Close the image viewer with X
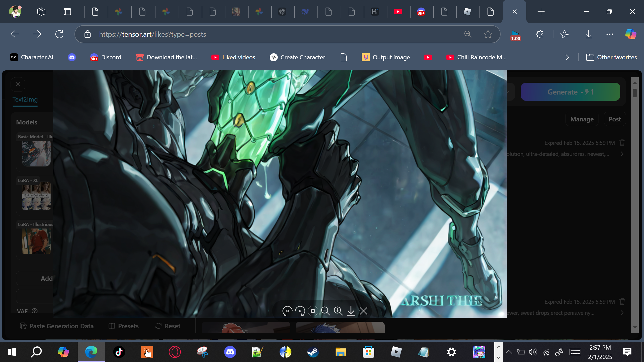The height and width of the screenshot is (362, 644). (x=364, y=311)
